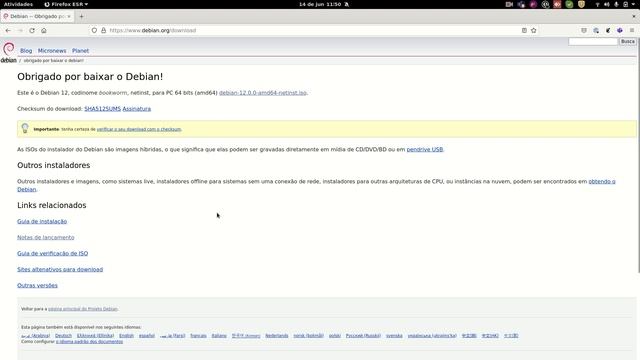Open the black feather extension icon
The image size is (640, 360).
tap(608, 31)
